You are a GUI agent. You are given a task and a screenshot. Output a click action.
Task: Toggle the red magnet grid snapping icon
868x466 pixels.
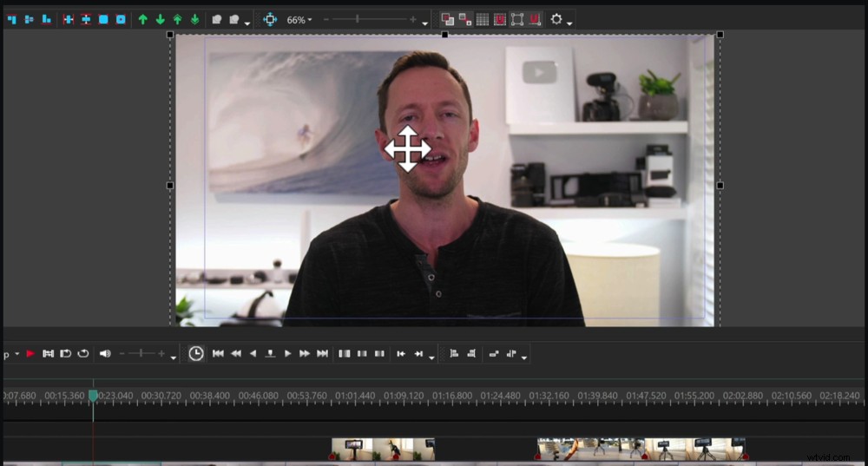500,20
